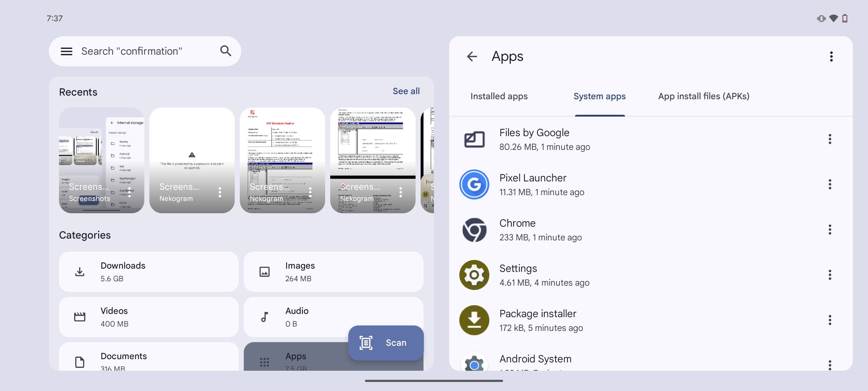868x391 pixels.
Task: Tap the search icon in Files
Action: click(226, 50)
